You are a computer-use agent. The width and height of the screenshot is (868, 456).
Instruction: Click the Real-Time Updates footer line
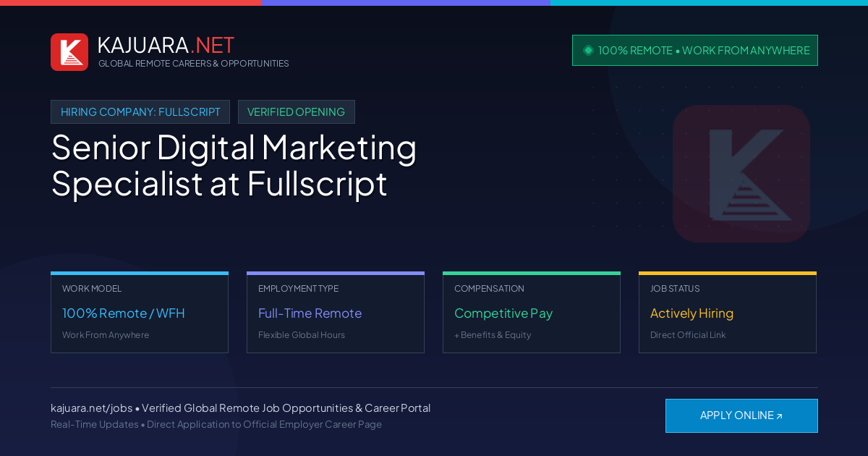216,424
